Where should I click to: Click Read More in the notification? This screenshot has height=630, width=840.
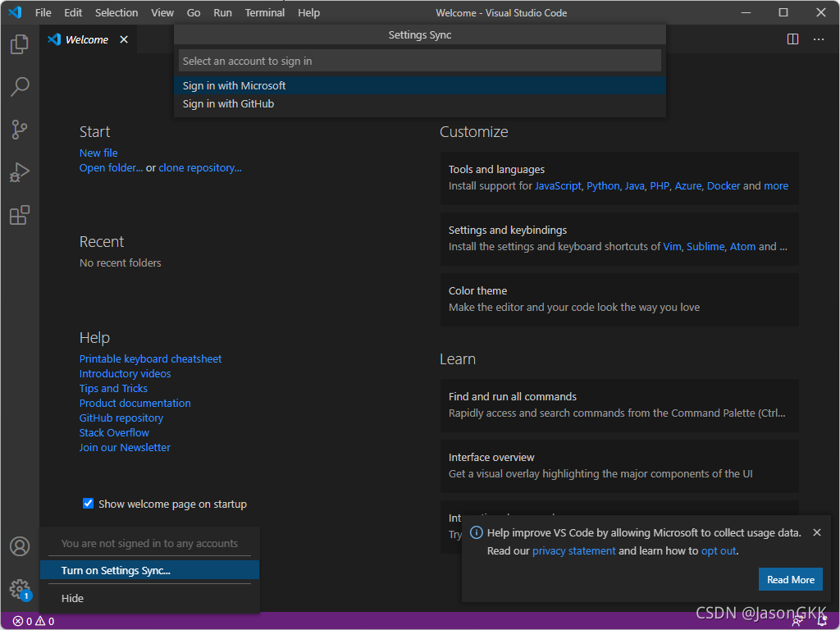point(790,580)
